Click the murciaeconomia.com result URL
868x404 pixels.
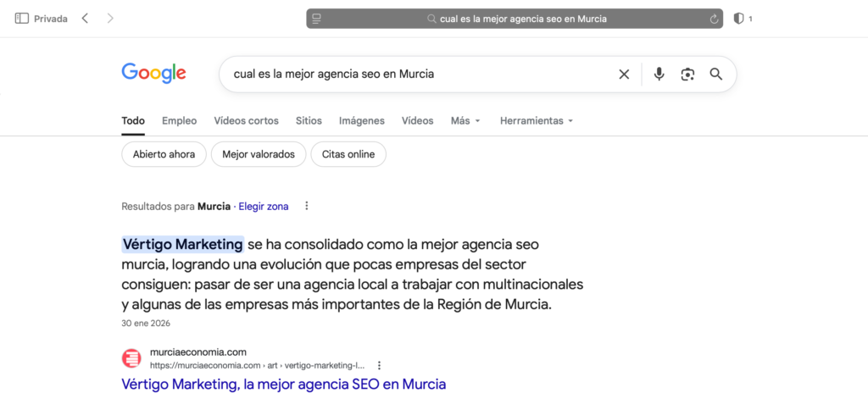tap(258, 365)
